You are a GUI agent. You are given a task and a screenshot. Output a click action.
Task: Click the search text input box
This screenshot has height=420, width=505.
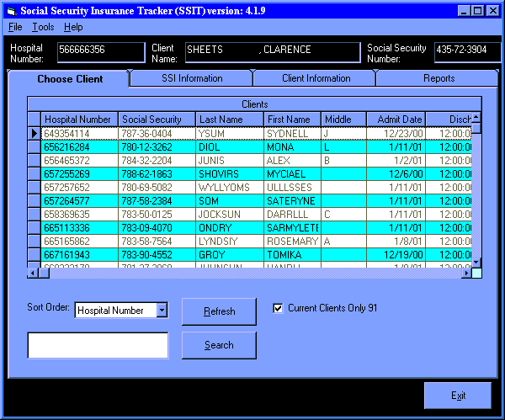pos(98,345)
